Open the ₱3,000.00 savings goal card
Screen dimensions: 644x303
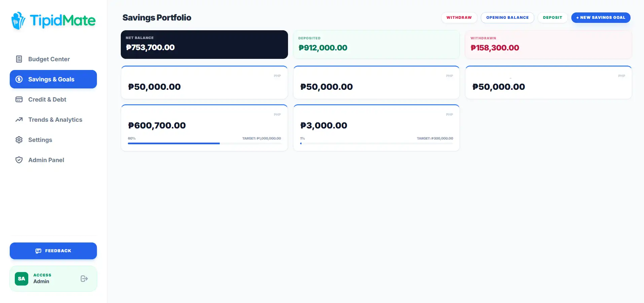coord(376,128)
